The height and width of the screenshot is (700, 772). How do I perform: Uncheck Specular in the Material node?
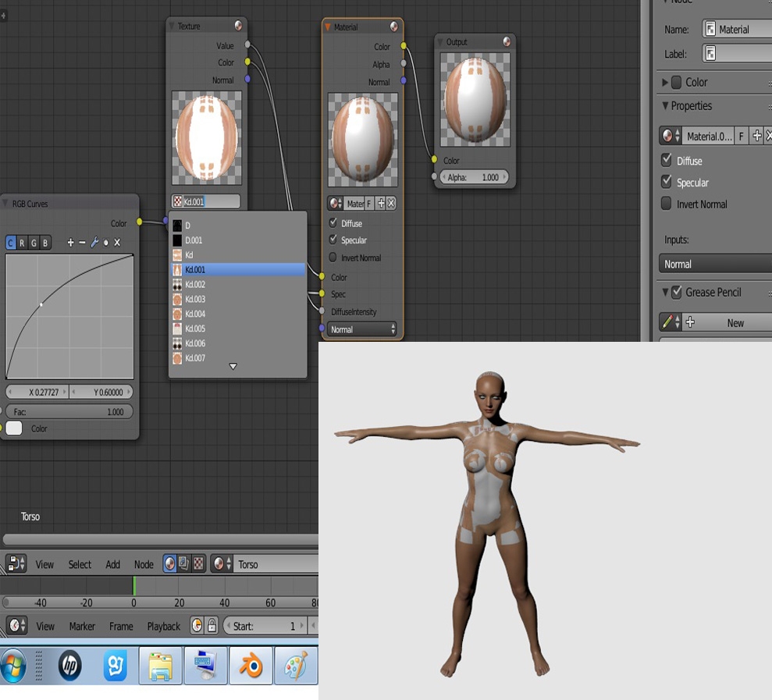333,240
